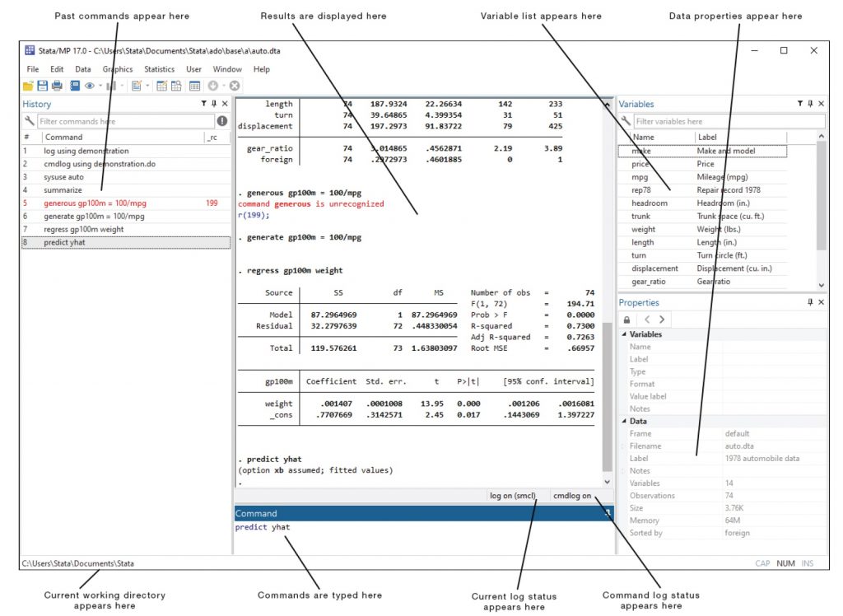Image resolution: width=843 pixels, height=616 pixels.
Task: Open the Log toolbar icon
Action: [76, 86]
